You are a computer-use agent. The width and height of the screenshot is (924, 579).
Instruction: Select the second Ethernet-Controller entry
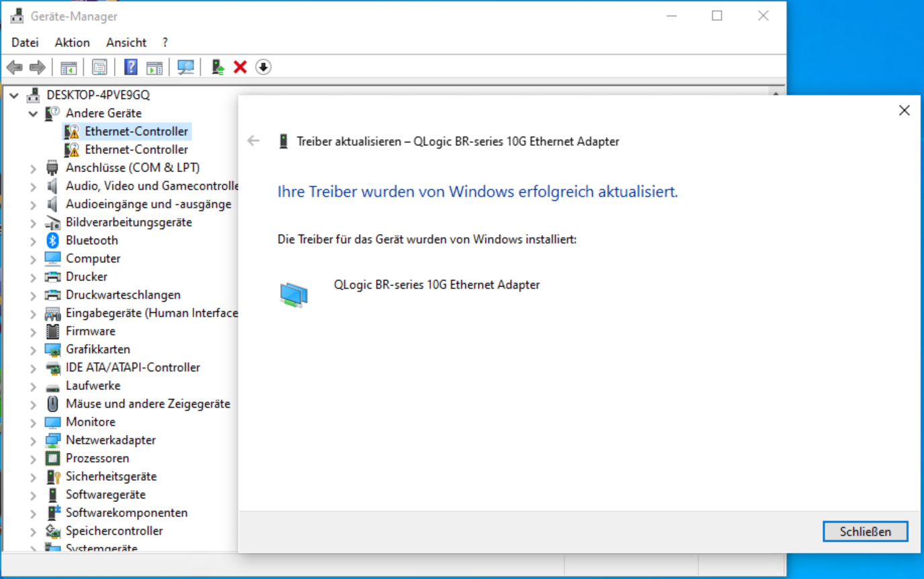[136, 149]
